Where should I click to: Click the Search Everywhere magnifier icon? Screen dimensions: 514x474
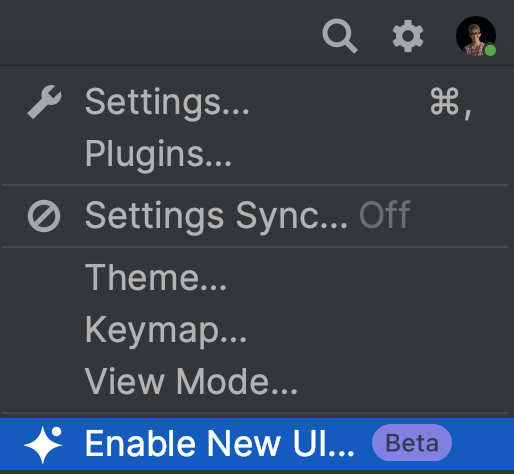click(x=340, y=36)
